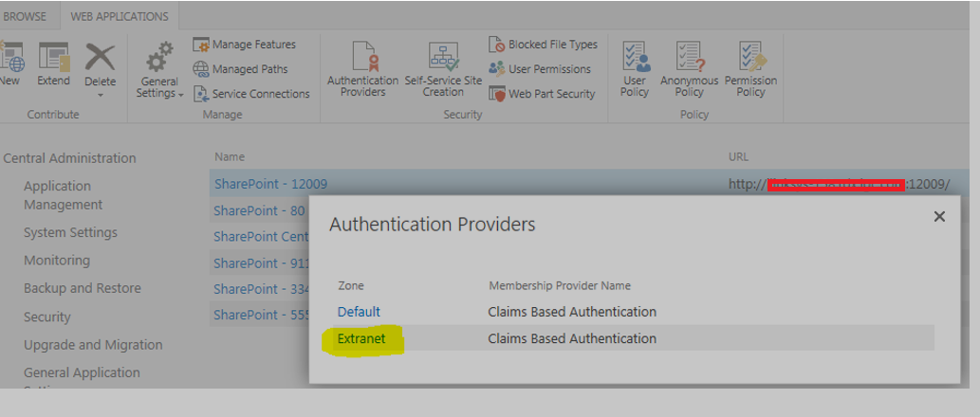Click the Extend web application icon

(x=54, y=58)
